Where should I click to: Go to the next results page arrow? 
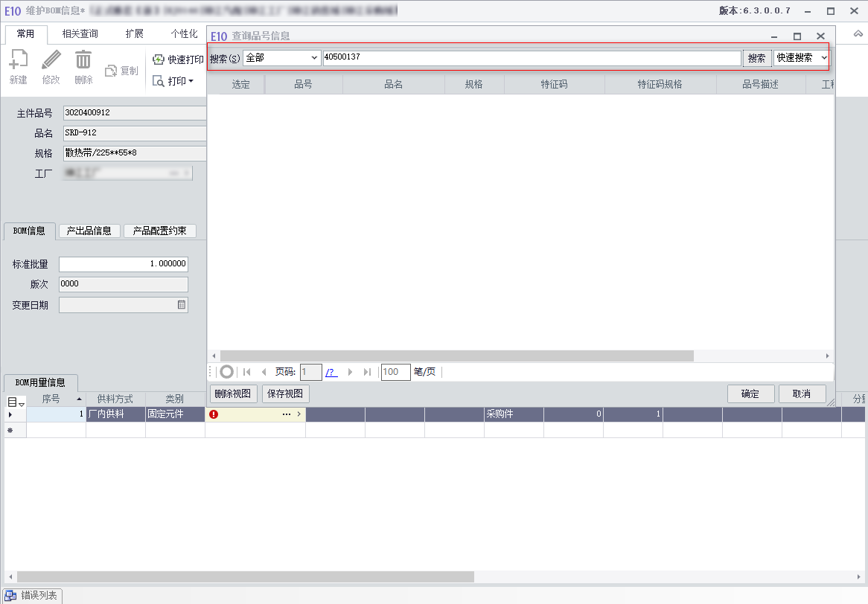[x=350, y=372]
